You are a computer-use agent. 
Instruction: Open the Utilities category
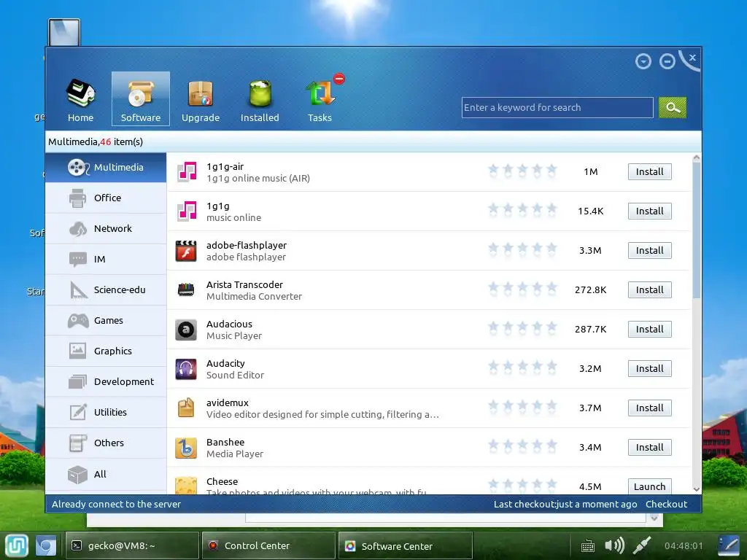point(106,412)
